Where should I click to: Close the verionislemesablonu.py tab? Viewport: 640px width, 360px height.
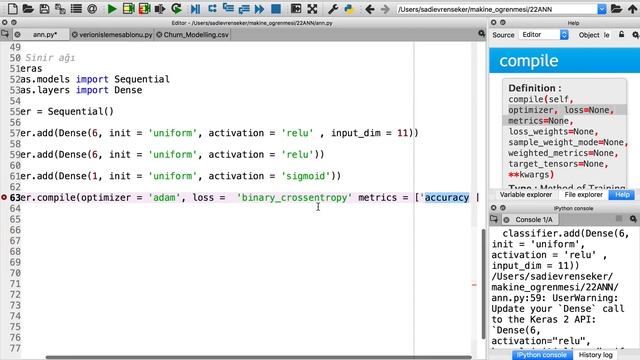pos(75,35)
